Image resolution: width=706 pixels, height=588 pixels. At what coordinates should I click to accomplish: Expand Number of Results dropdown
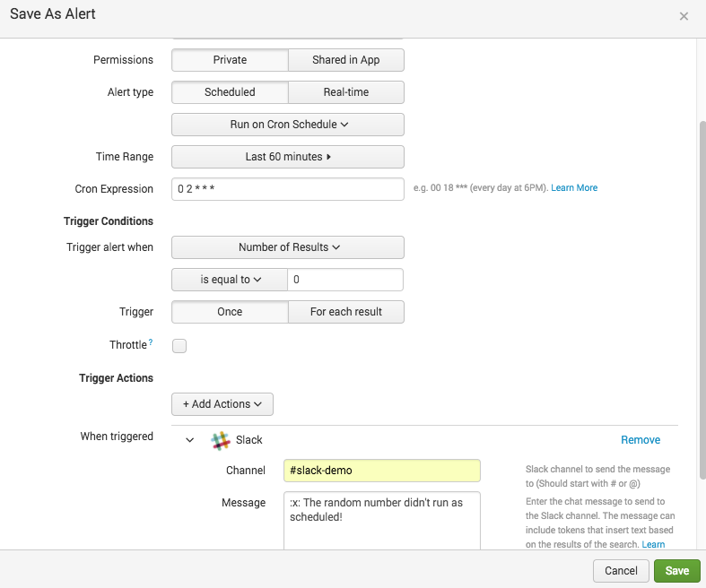tap(288, 247)
